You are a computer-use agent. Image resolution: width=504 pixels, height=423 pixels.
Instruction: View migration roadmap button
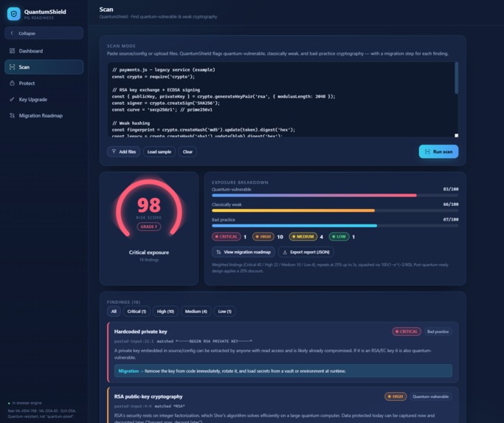point(244,252)
